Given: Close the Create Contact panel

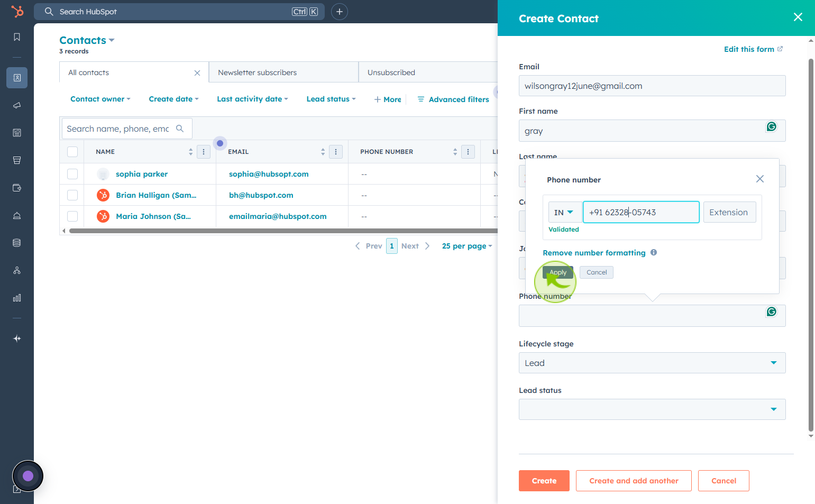Looking at the screenshot, I should tap(798, 17).
